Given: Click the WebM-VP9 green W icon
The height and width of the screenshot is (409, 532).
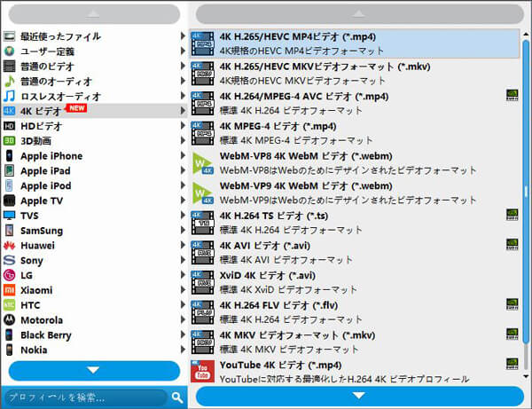Looking at the screenshot, I should coord(202,193).
